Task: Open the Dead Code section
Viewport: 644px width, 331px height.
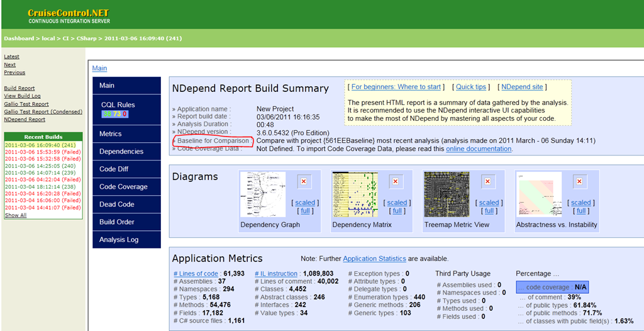Action: [126, 205]
